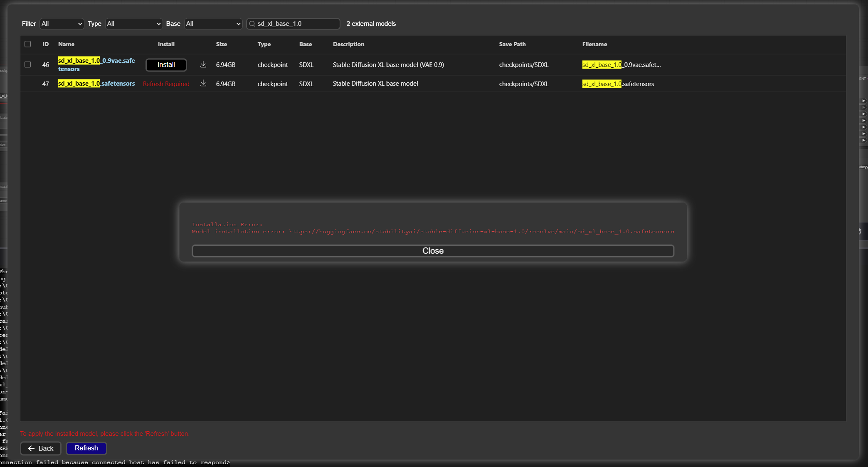This screenshot has height=467, width=868.
Task: Open sd_xl_base_1.0.safetensors name link
Action: pos(96,84)
